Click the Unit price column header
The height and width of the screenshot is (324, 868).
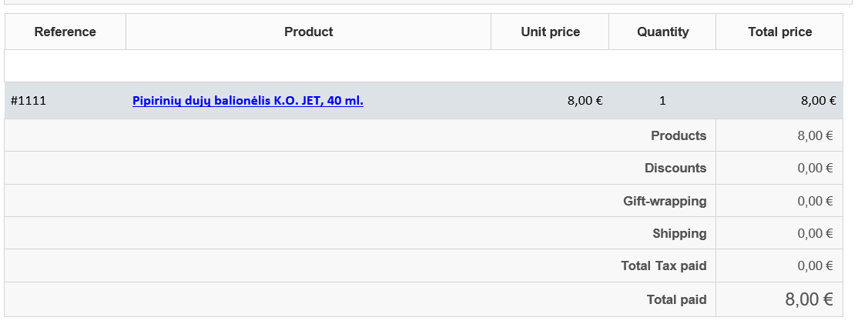coord(550,32)
